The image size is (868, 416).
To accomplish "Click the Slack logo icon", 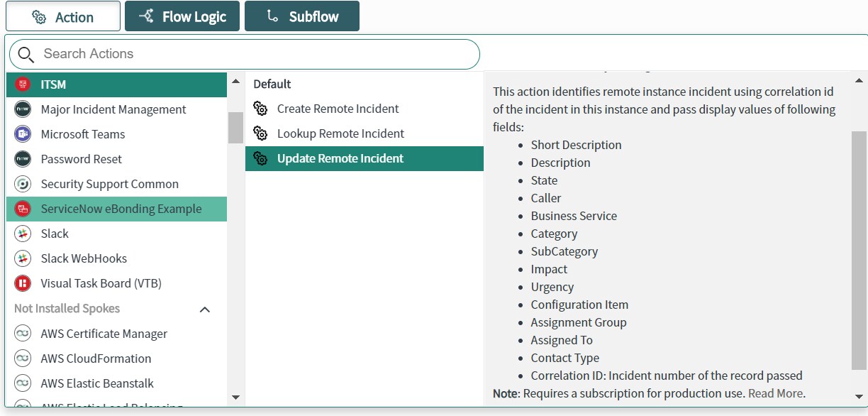I will click(23, 234).
